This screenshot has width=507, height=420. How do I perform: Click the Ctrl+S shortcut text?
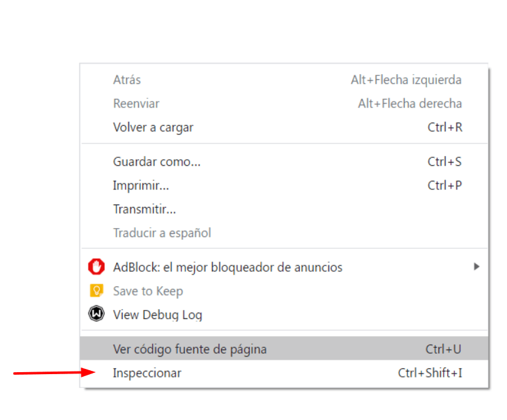pos(445,162)
